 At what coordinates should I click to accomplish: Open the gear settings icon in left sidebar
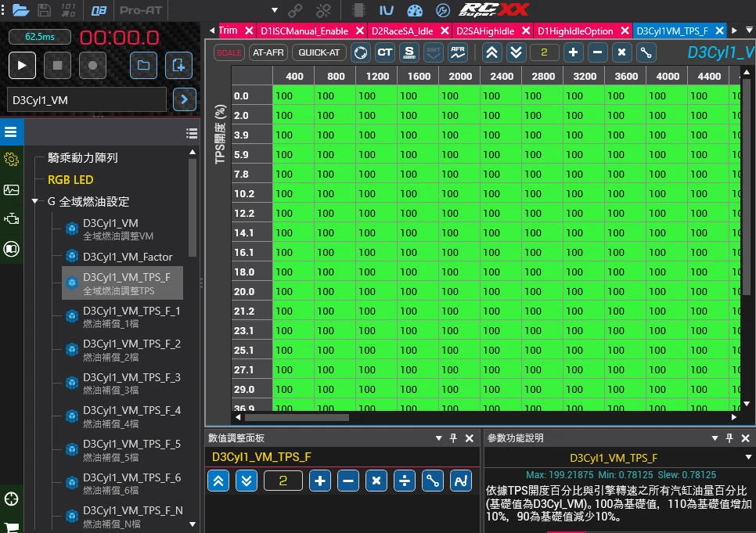pyautogui.click(x=11, y=160)
